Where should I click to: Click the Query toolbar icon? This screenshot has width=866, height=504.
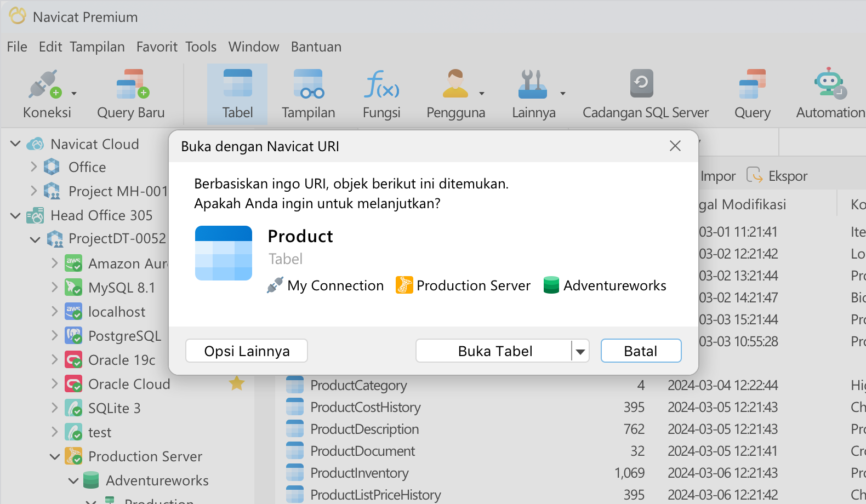point(753,84)
